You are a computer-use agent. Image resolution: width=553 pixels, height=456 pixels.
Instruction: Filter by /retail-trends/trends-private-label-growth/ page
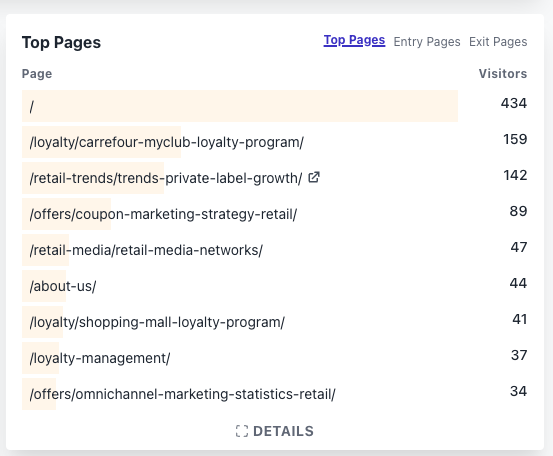[x=166, y=178]
